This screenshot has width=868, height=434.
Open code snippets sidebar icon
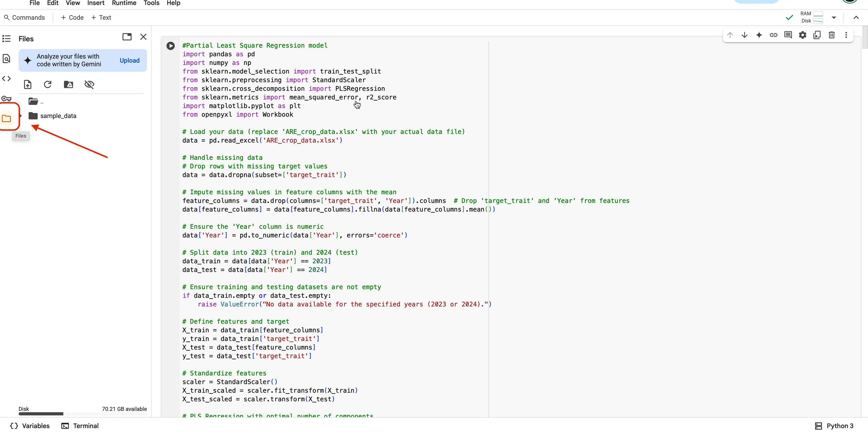pyautogui.click(x=6, y=79)
